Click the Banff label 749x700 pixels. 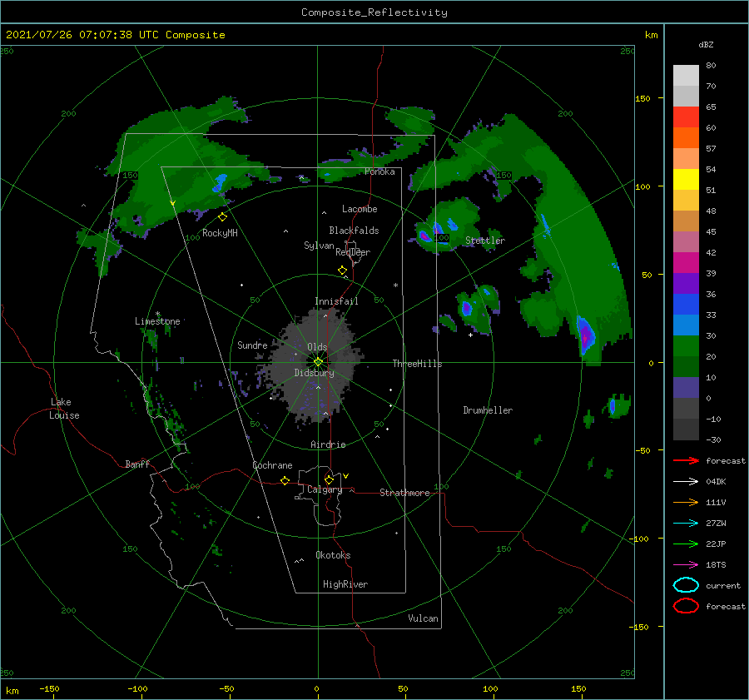point(137,464)
